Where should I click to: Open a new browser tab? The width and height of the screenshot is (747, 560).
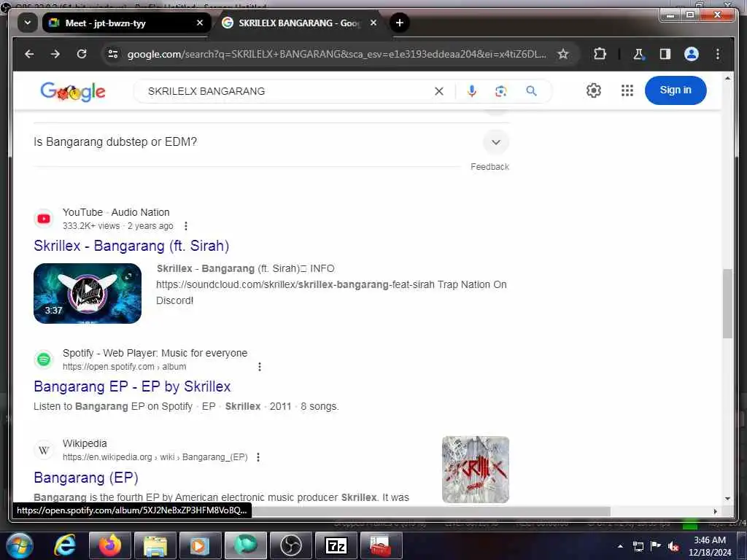(x=400, y=23)
